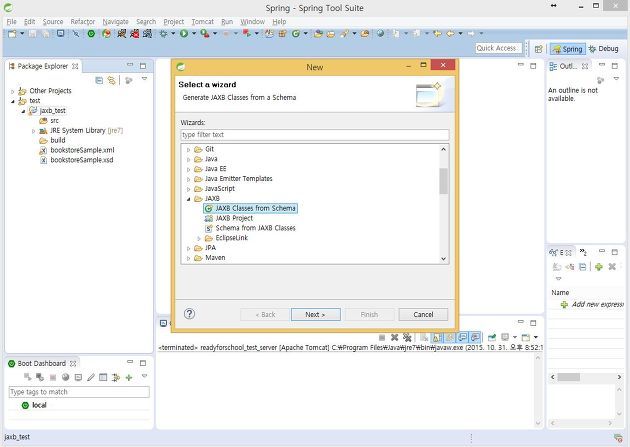Screen dimensions: 630x447
Task: Select the Package Explorer tab
Action: pos(43,66)
